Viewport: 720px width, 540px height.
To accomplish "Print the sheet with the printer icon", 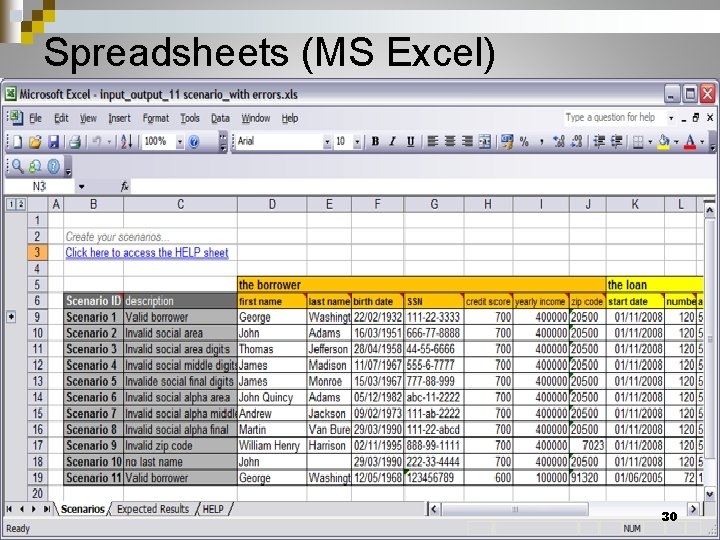I will tap(75, 142).
